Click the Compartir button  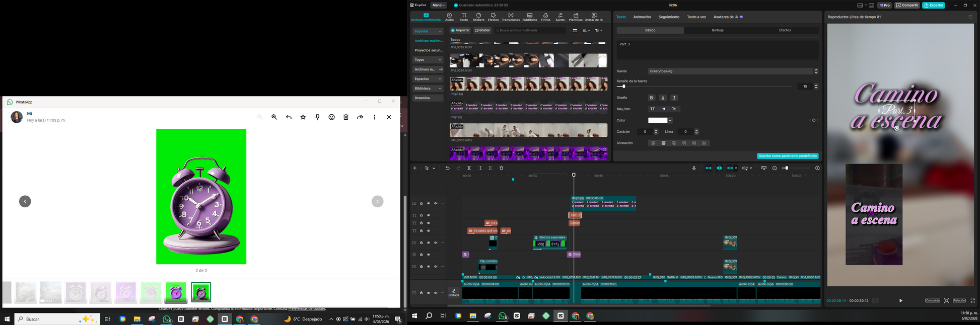point(907,5)
